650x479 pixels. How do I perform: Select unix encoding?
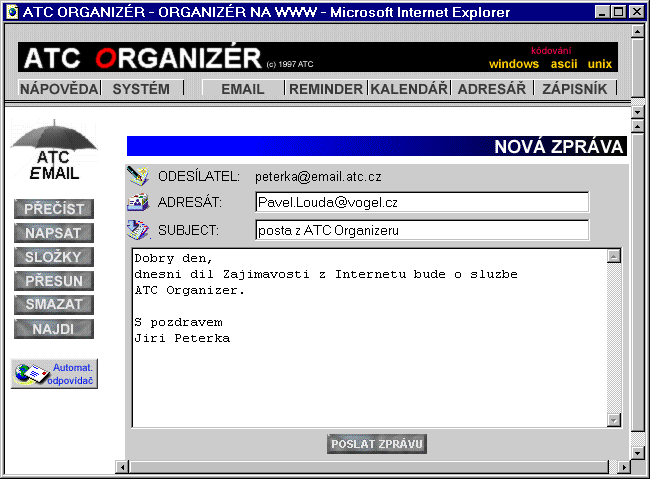click(x=600, y=64)
